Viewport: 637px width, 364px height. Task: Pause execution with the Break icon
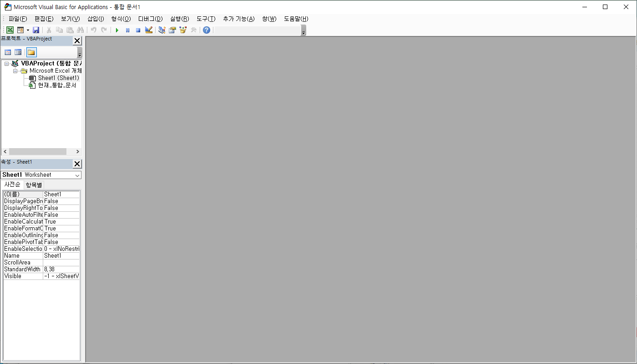[x=127, y=30]
